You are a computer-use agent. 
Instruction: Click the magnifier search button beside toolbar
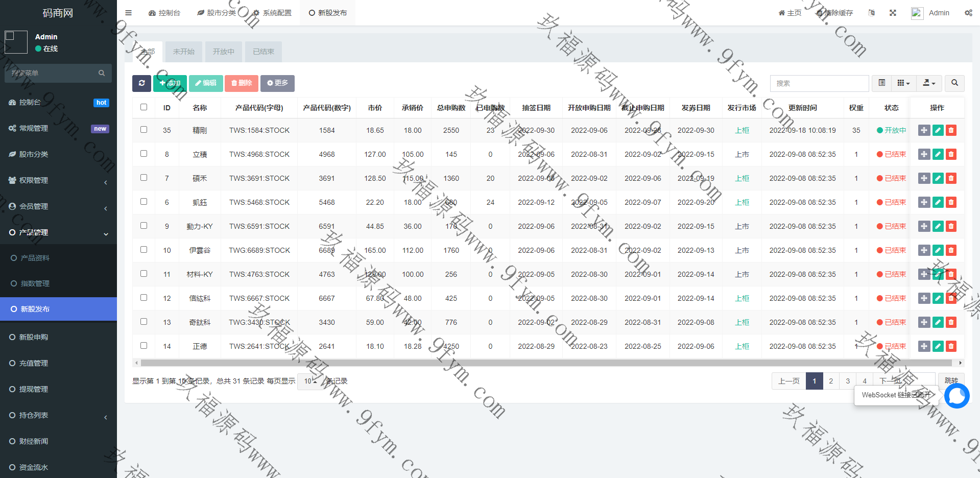954,83
